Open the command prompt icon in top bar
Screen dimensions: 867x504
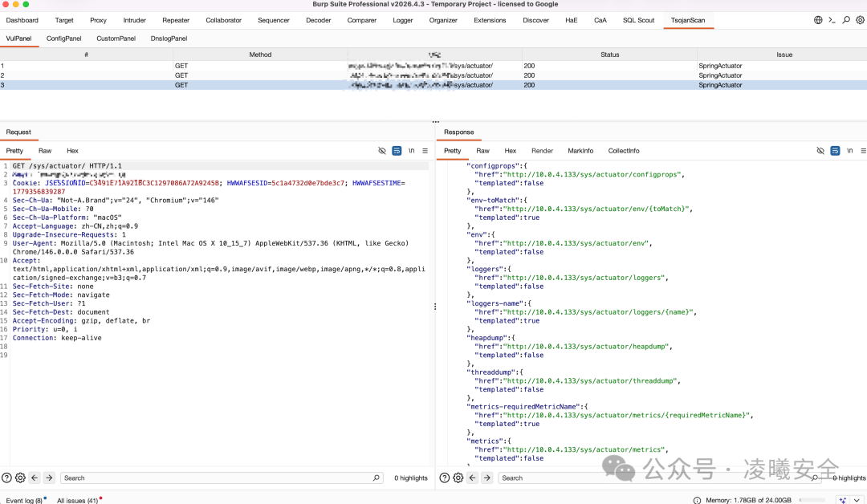[x=832, y=20]
